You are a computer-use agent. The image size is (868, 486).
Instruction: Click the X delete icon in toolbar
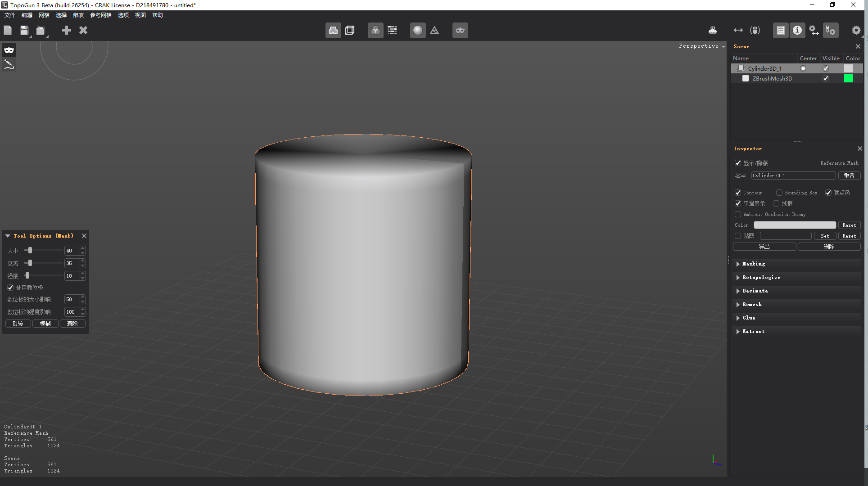83,30
